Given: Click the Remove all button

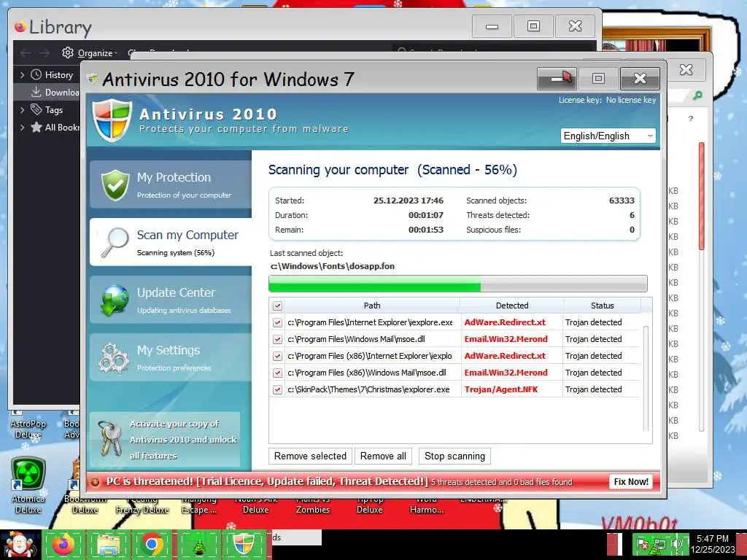Looking at the screenshot, I should point(383,456).
